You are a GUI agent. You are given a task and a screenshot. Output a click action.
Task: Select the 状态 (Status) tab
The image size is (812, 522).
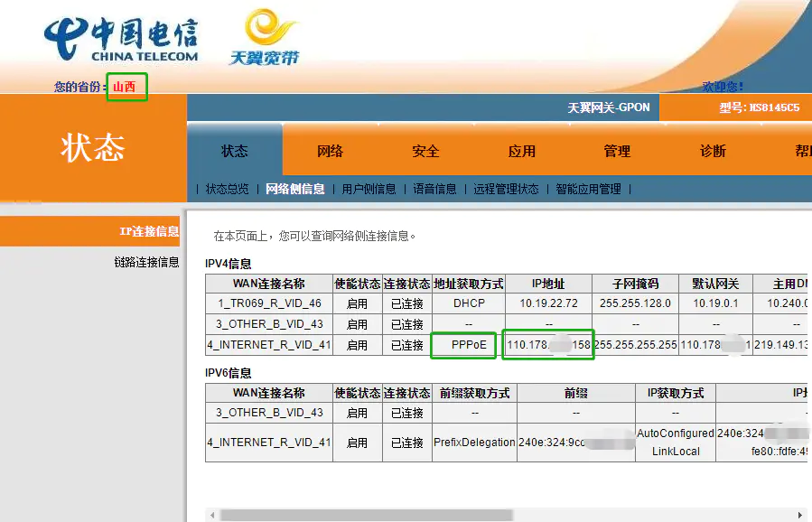(233, 152)
